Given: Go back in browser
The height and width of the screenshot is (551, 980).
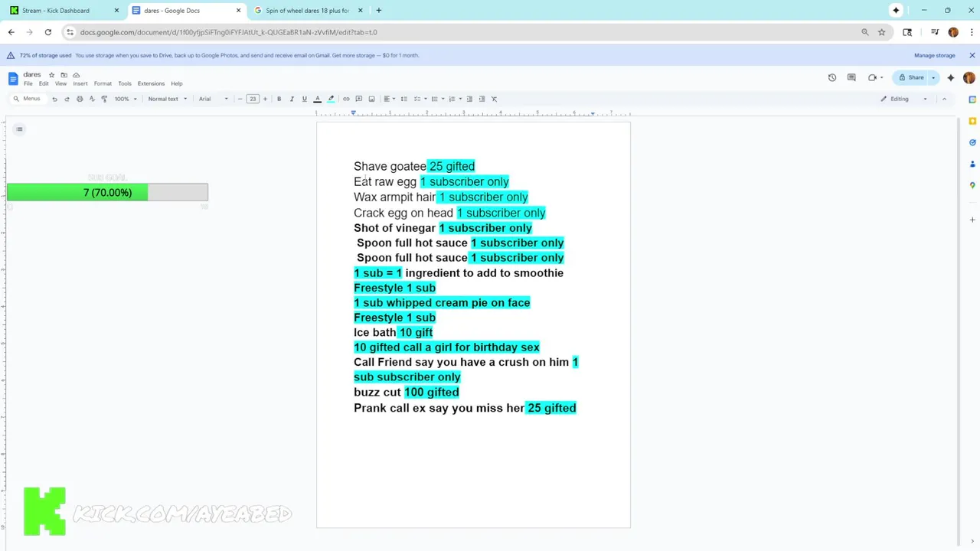Looking at the screenshot, I should [x=11, y=32].
